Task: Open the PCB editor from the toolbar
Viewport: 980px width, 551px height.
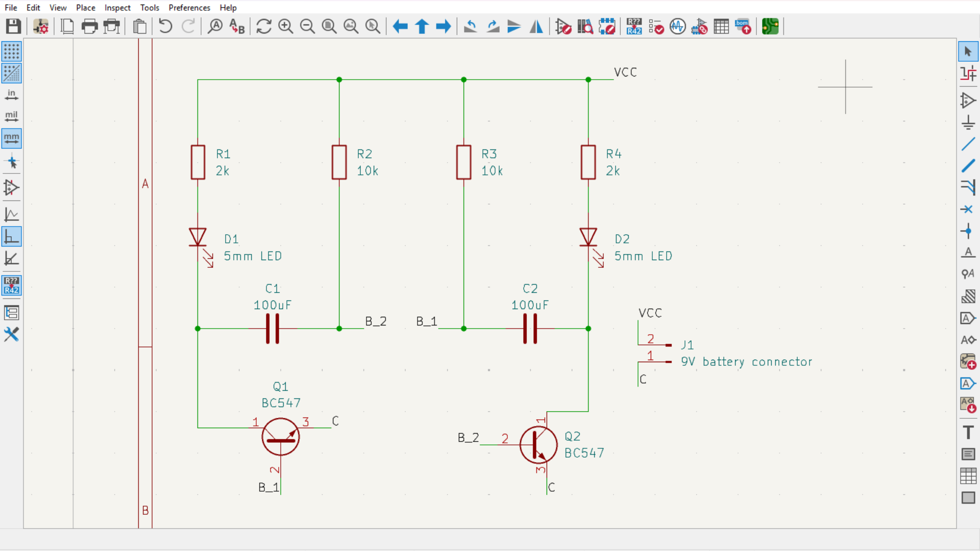Action: (770, 26)
